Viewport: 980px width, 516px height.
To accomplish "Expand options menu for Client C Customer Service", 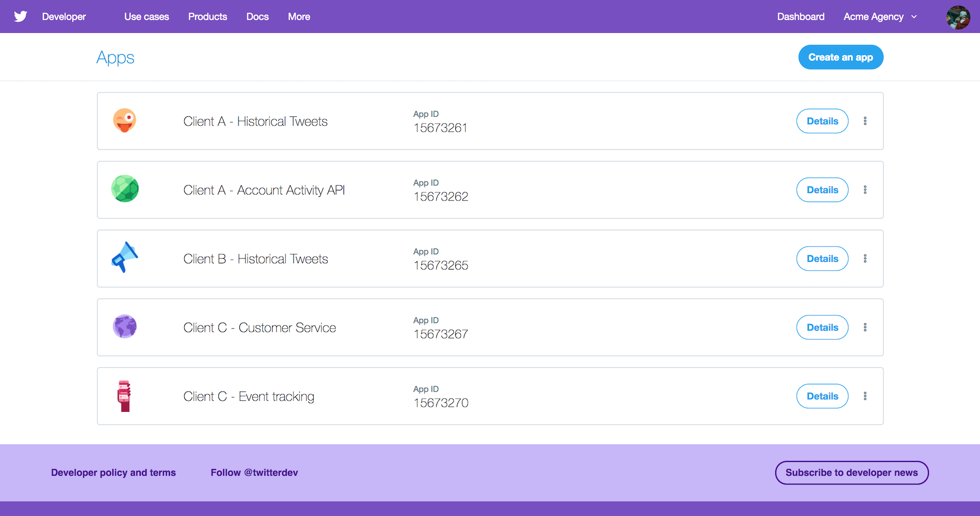I will pyautogui.click(x=865, y=327).
